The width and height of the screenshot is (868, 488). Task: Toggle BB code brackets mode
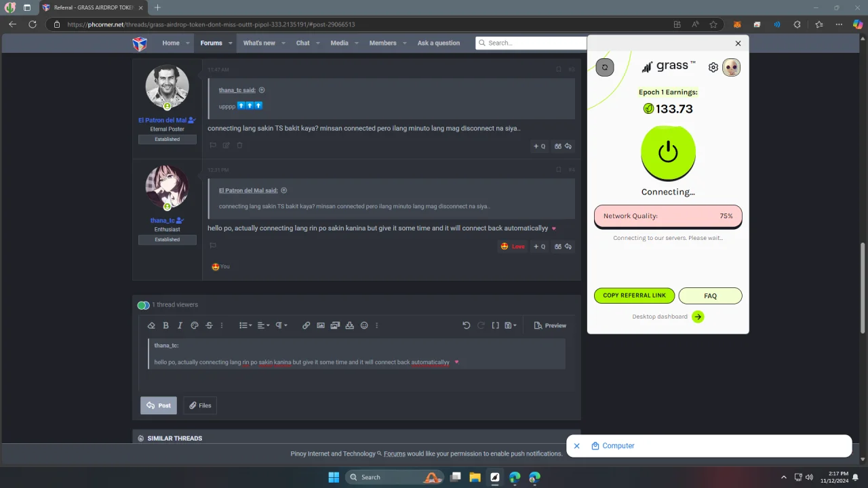pyautogui.click(x=496, y=325)
